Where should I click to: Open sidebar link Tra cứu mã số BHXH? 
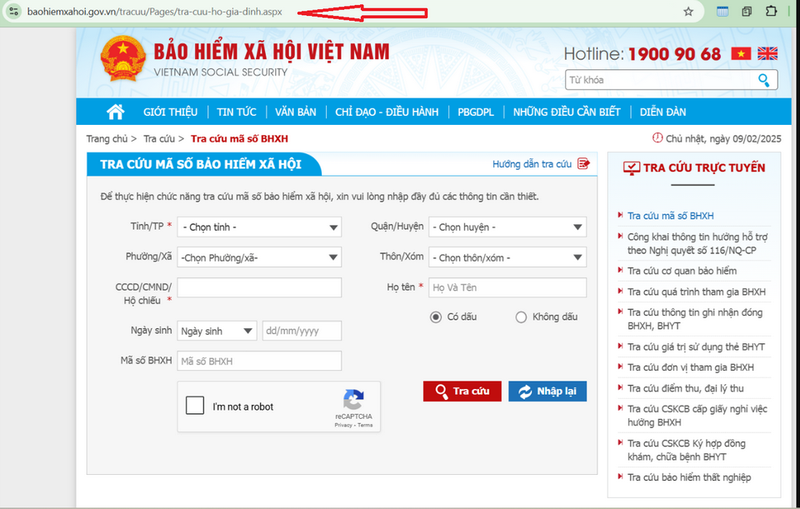tap(670, 216)
